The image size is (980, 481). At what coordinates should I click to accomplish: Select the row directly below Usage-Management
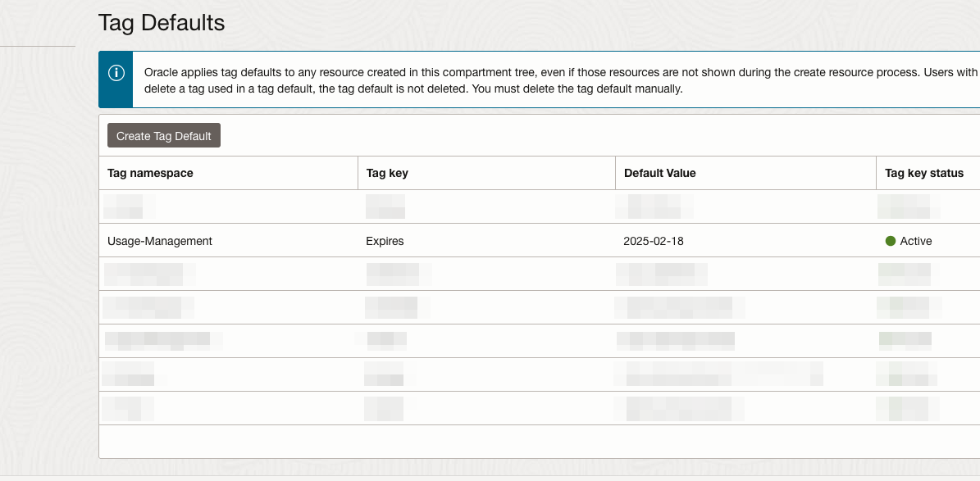point(492,274)
